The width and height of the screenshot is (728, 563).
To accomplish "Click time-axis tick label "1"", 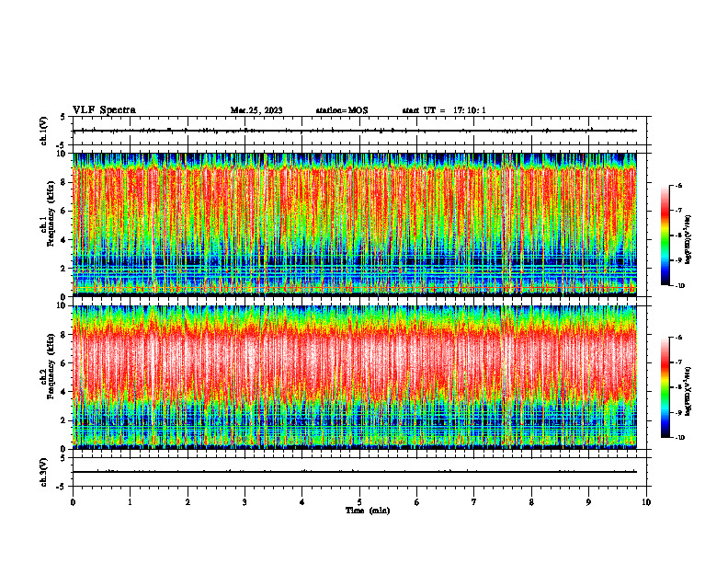I will [130, 502].
